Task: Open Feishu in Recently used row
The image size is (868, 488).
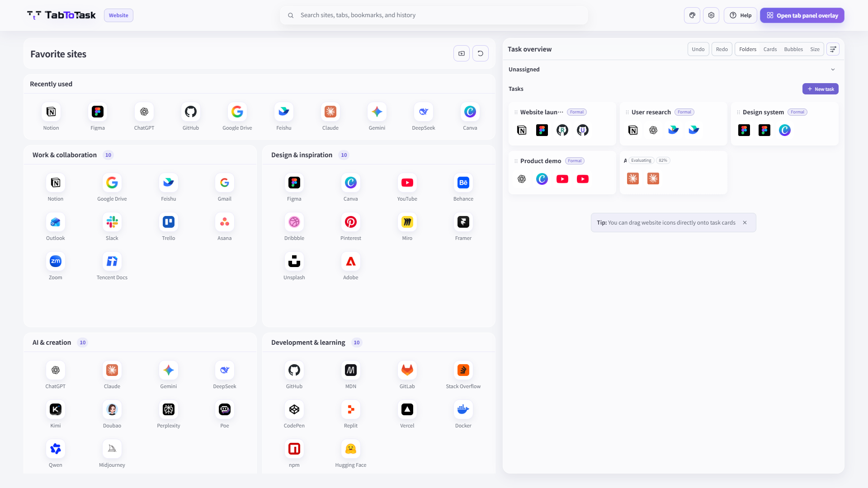Action: [284, 112]
